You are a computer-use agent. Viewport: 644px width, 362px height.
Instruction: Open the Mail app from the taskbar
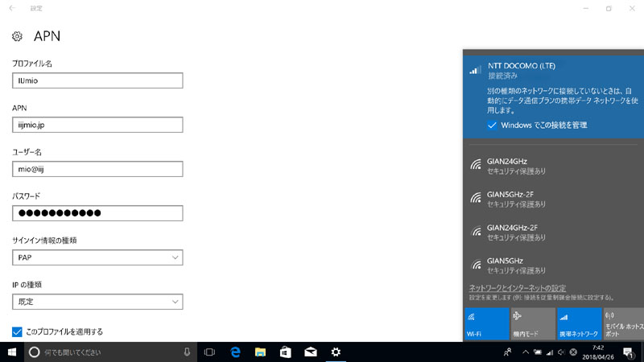311,352
